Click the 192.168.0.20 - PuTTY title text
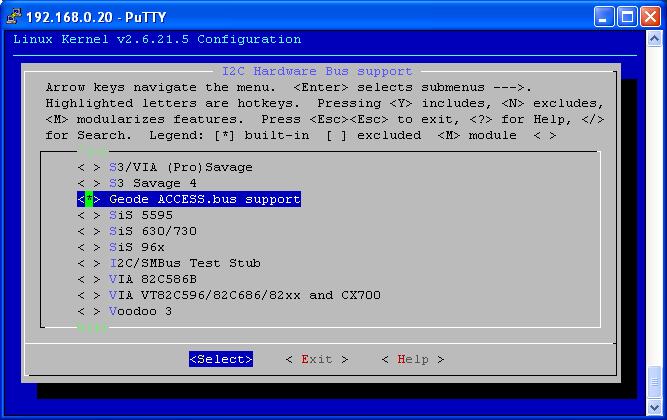Screen dimensions: 667x420 96,17
